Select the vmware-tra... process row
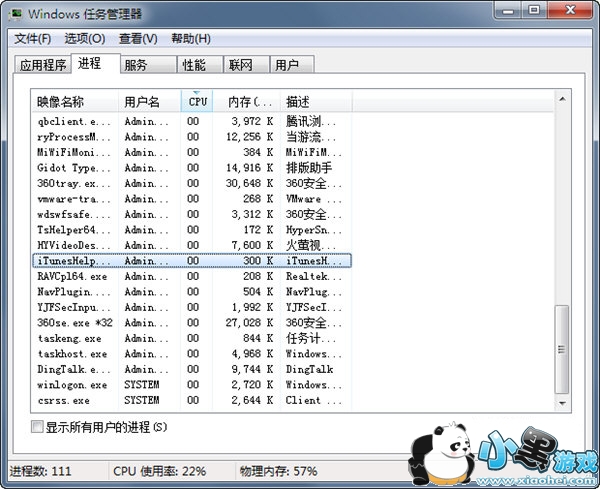Screen dimensions: 600x489 click(x=191, y=199)
